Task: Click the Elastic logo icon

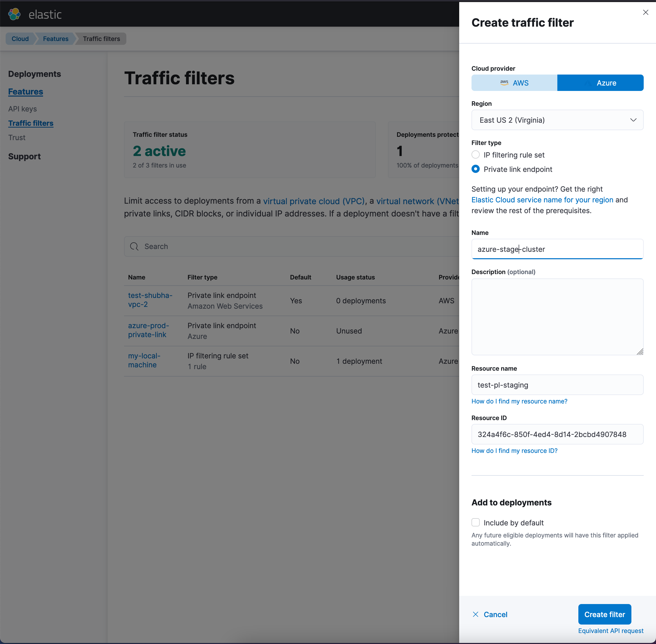Action: pos(14,14)
